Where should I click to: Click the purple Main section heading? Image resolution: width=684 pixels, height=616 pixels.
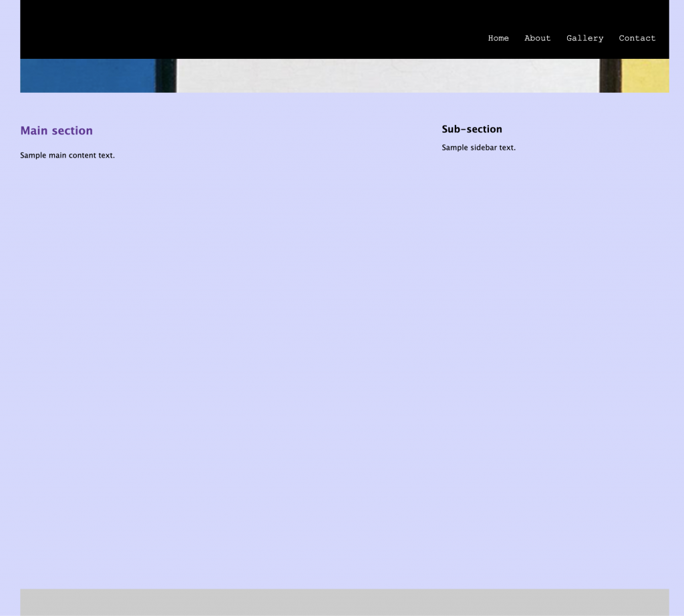coord(57,131)
